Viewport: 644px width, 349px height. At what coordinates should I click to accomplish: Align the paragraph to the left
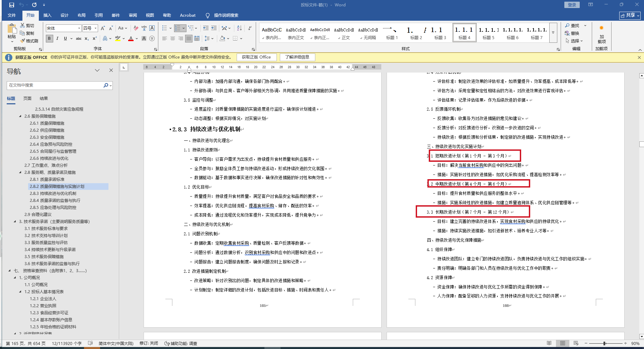[165, 39]
